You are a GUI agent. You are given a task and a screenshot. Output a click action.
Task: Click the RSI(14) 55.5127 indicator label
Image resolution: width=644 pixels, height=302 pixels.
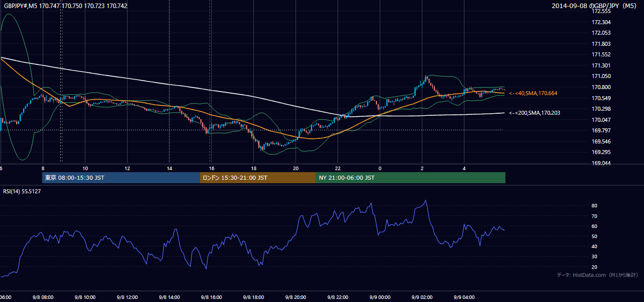[x=22, y=191]
